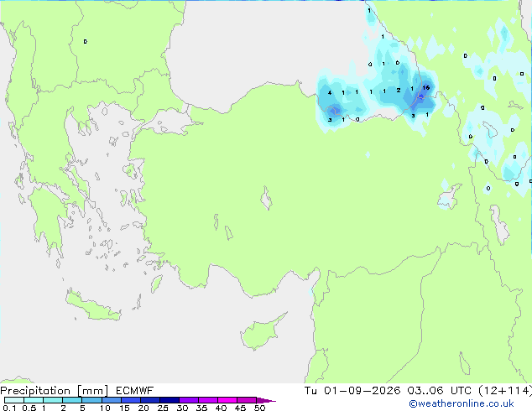Image resolution: width=532 pixels, height=411 pixels.
Task: Click the '50' legend scale number
Action: click(x=259, y=408)
